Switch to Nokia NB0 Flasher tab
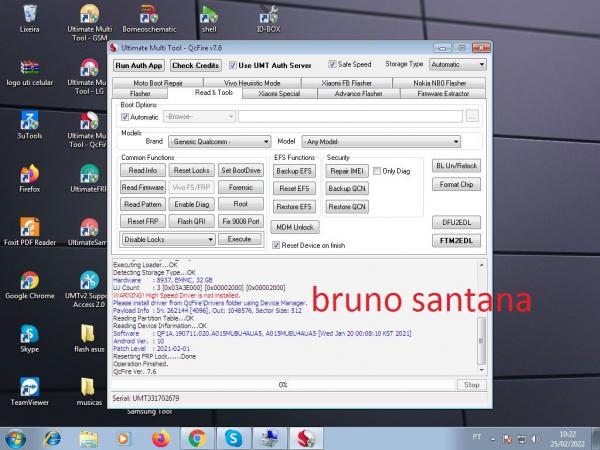This screenshot has height=450, width=600. pyautogui.click(x=439, y=83)
